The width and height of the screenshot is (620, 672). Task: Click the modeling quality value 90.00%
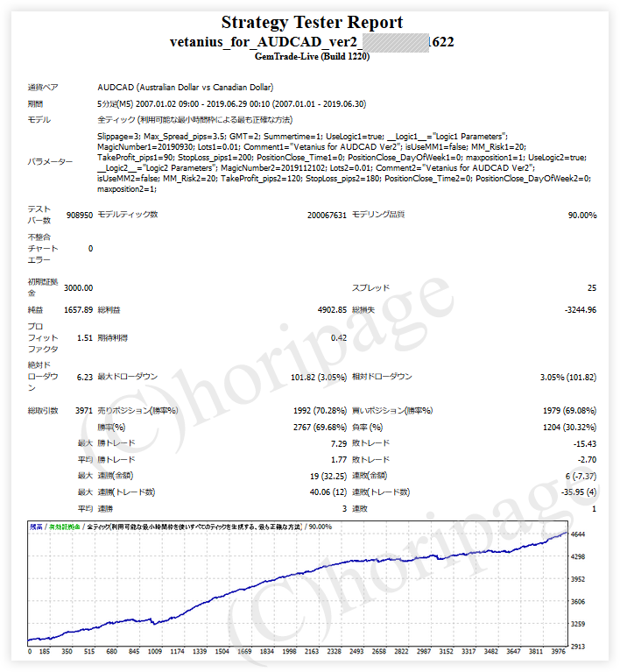click(582, 216)
